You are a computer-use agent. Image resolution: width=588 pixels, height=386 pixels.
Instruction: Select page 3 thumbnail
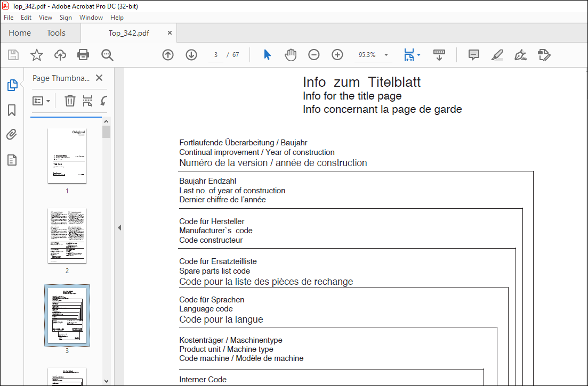pos(67,315)
